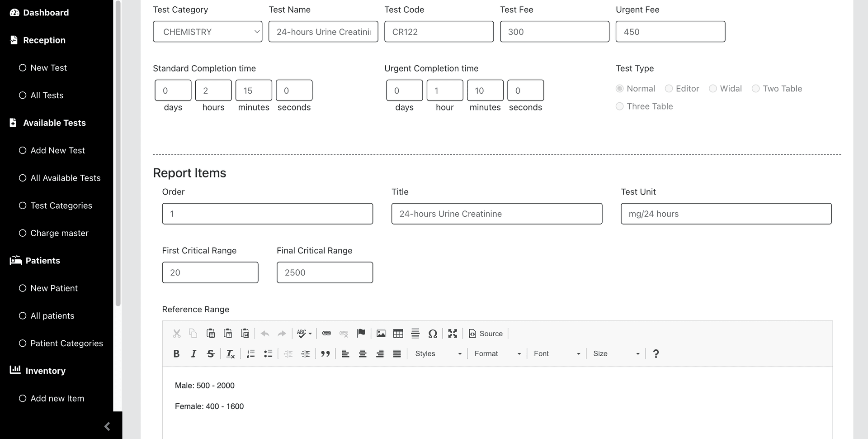
Task: Click the Anchor flag icon
Action: point(361,334)
